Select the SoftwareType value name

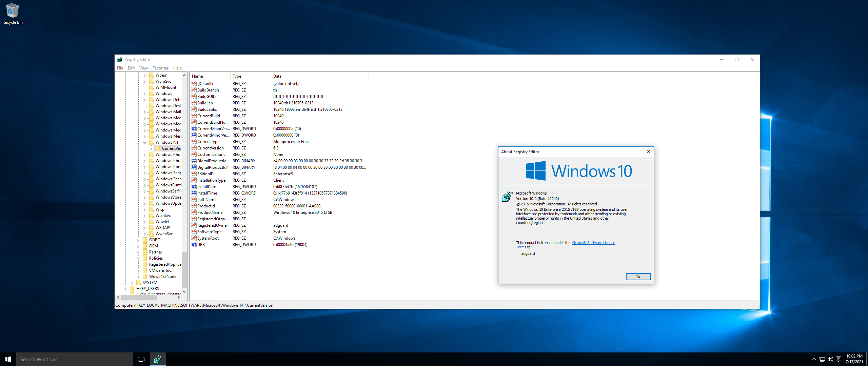pyautogui.click(x=209, y=232)
